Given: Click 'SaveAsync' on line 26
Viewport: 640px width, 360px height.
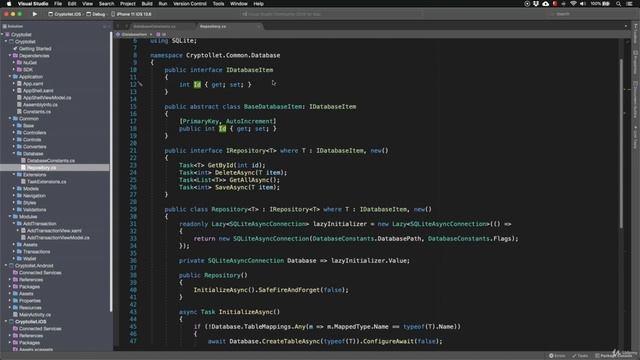Looking at the screenshot, I should point(231,187).
